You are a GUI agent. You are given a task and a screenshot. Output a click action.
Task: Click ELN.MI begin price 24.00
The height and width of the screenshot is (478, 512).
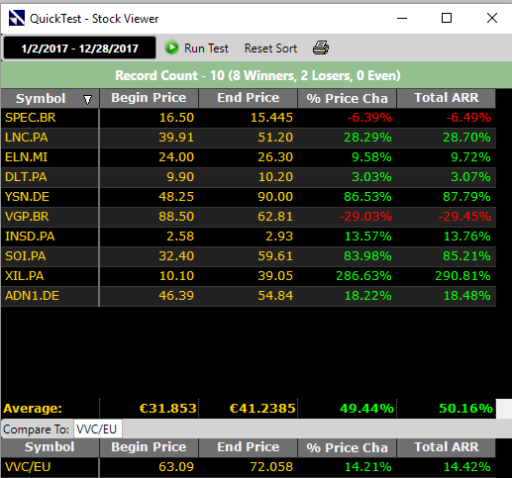176,157
